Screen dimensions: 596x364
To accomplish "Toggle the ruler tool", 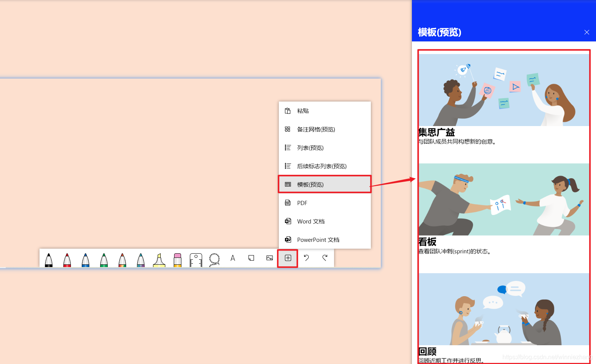I will [196, 259].
